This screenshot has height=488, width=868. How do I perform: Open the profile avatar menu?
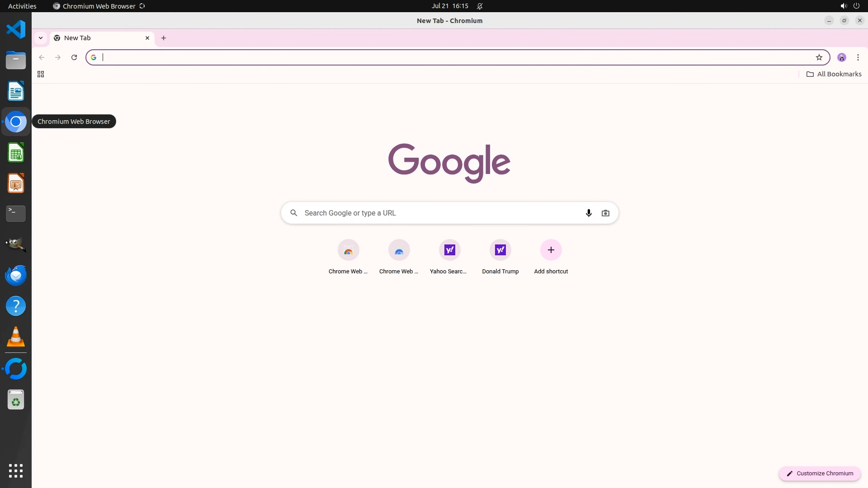(841, 57)
